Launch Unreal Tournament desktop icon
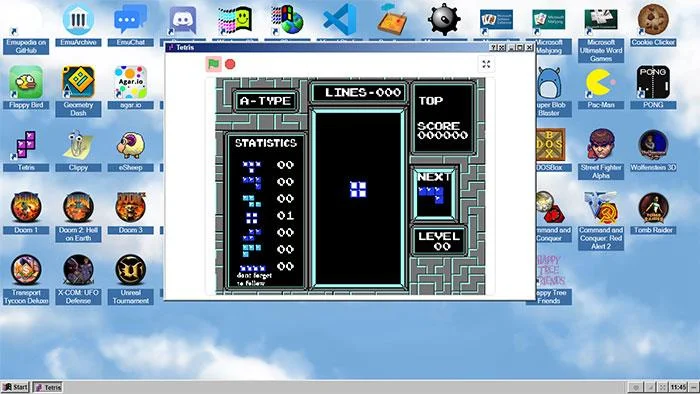The image size is (700, 394). 130,279
